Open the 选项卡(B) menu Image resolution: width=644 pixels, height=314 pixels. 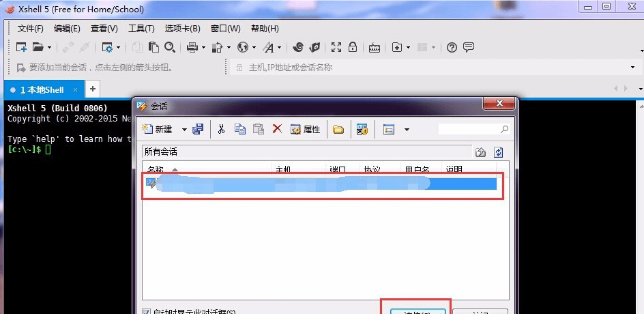coord(182,29)
